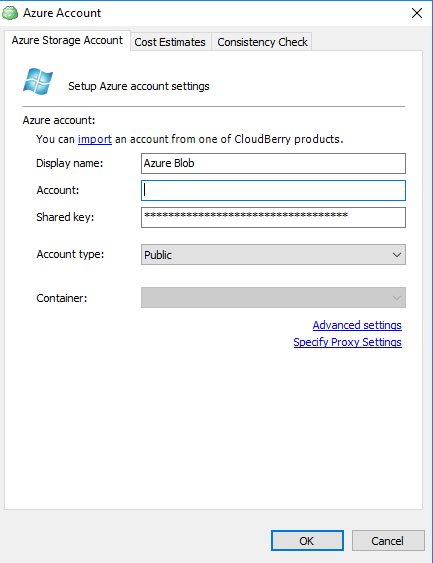
Task: Switch to the Cost Estimates tab
Action: pos(170,42)
